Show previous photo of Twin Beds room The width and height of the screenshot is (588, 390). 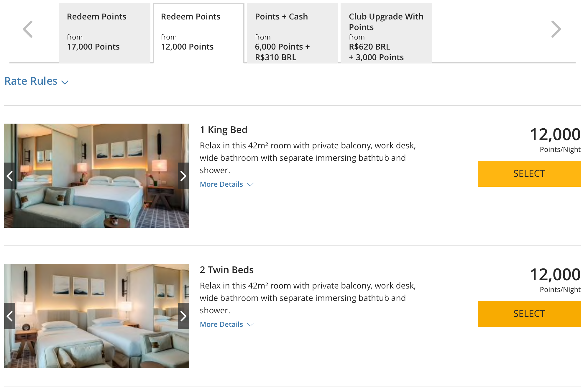(x=10, y=316)
